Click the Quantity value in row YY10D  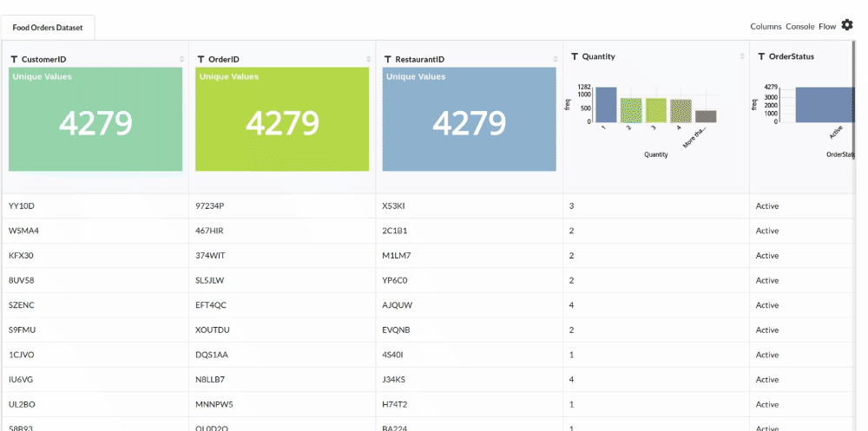click(571, 206)
